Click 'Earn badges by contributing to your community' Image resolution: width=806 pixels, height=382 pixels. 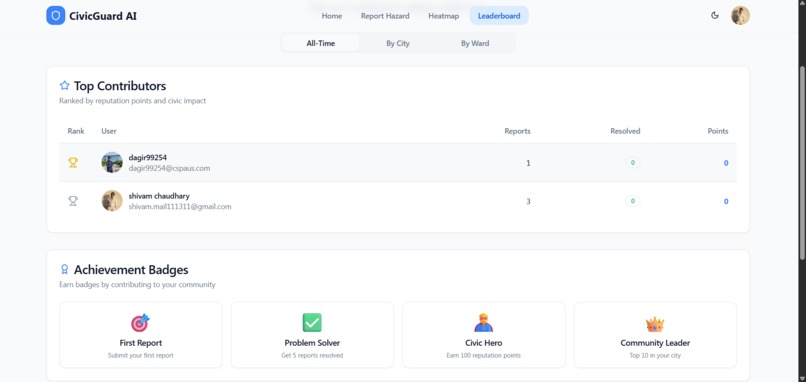click(x=137, y=284)
